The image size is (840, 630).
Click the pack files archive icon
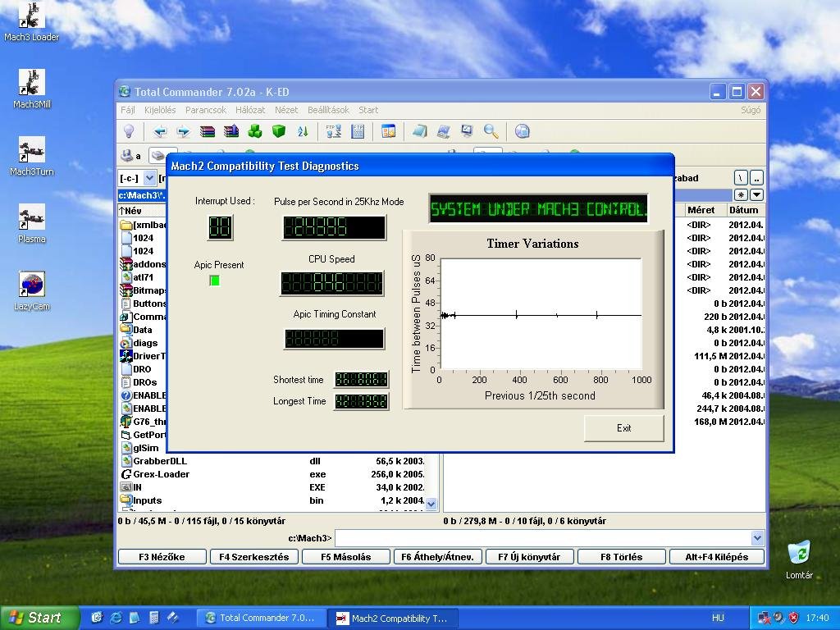tap(208, 131)
